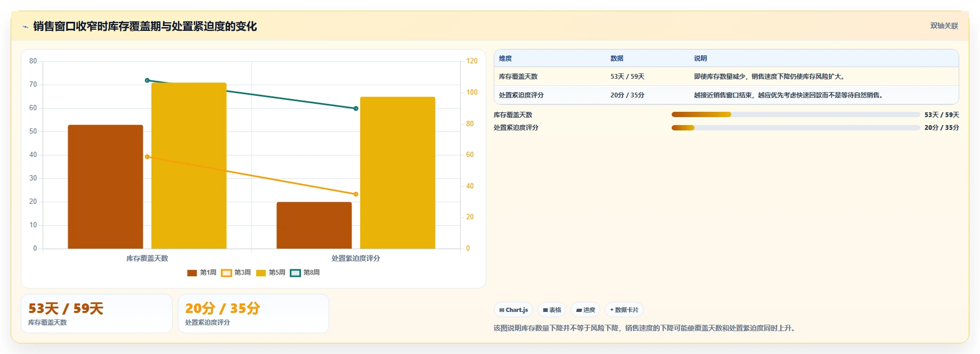Click the note beginning 即使库存数量减少

770,77
